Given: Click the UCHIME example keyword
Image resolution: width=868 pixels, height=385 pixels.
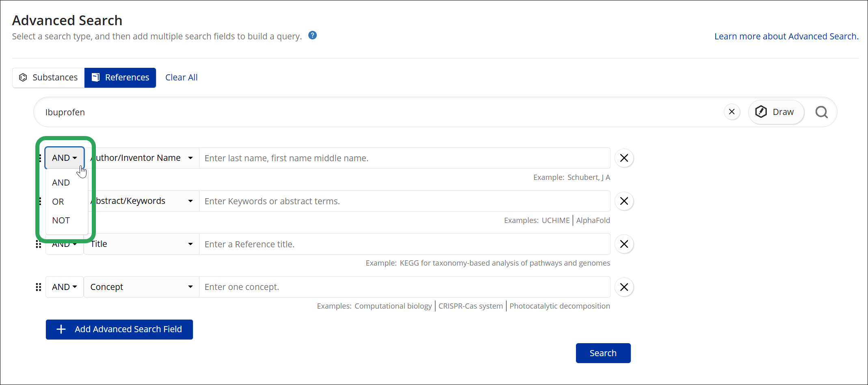Looking at the screenshot, I should pos(556,220).
